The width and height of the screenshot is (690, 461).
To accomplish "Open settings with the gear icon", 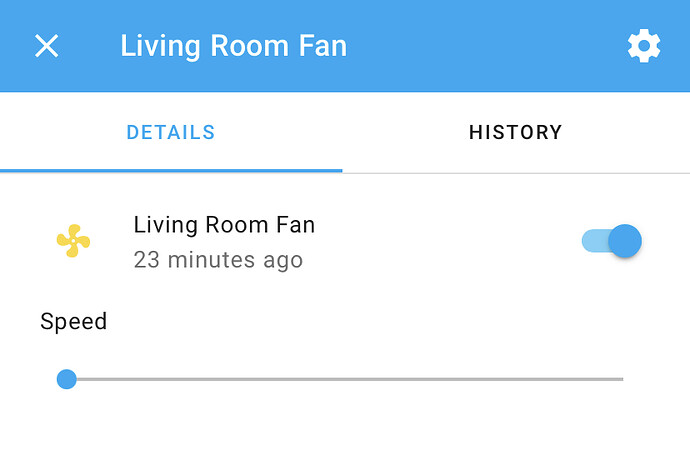I will coord(644,46).
